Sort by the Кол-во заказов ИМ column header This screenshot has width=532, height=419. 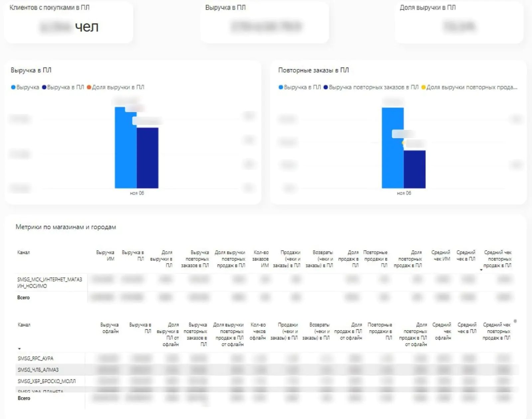click(x=261, y=259)
